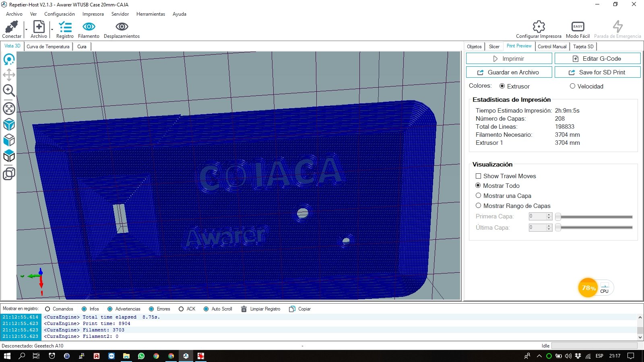Open the Archivo menu
This screenshot has height=362, width=644.
[x=14, y=14]
